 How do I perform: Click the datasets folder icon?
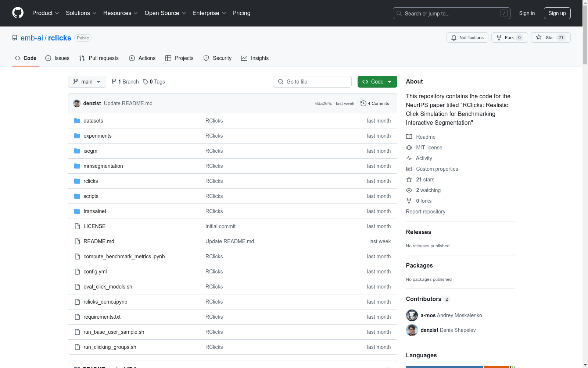coord(77,121)
